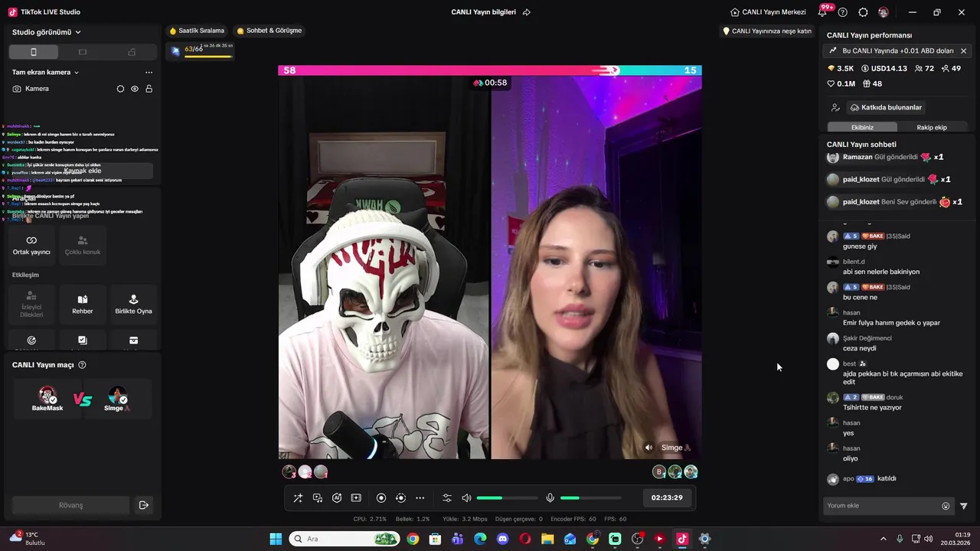This screenshot has width=980, height=551.
Task: Open the Saatlik Sıralama tab
Action: click(x=197, y=31)
